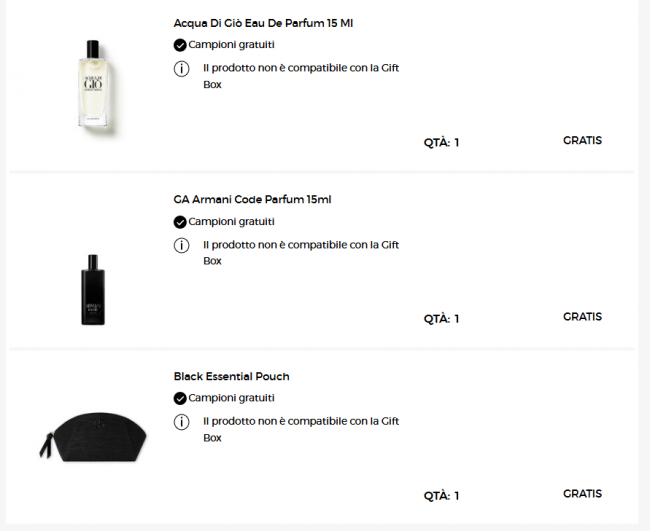
Task: Click Gift Box notice for Armani Code
Action: [x=300, y=253]
